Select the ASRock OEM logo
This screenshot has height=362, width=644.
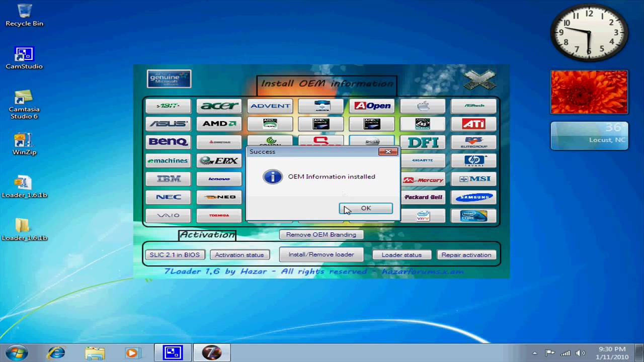[x=474, y=106]
